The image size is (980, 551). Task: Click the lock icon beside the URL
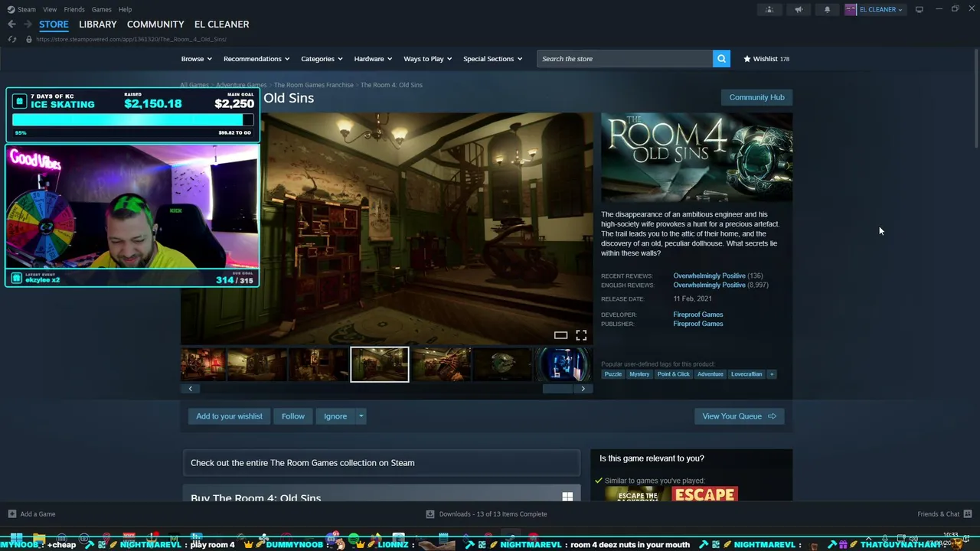point(29,39)
